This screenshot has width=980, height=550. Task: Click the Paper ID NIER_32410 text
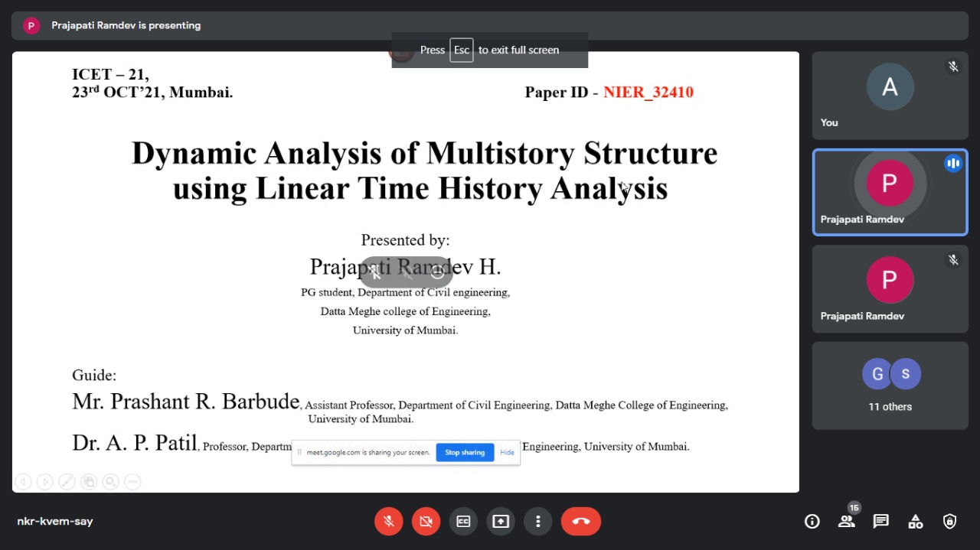tap(609, 92)
